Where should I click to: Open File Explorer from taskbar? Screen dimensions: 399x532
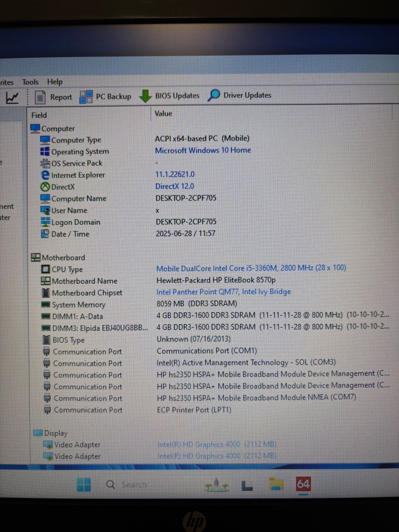point(276,484)
